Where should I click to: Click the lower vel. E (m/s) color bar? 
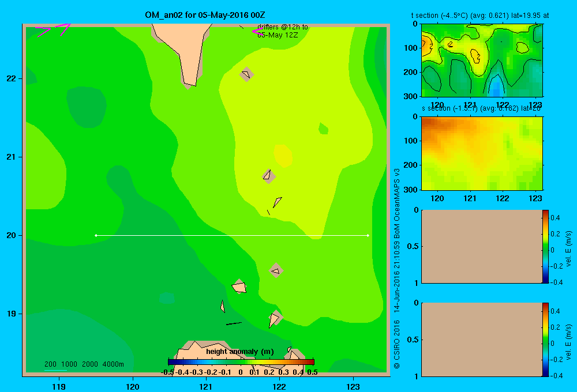pyautogui.click(x=545, y=340)
